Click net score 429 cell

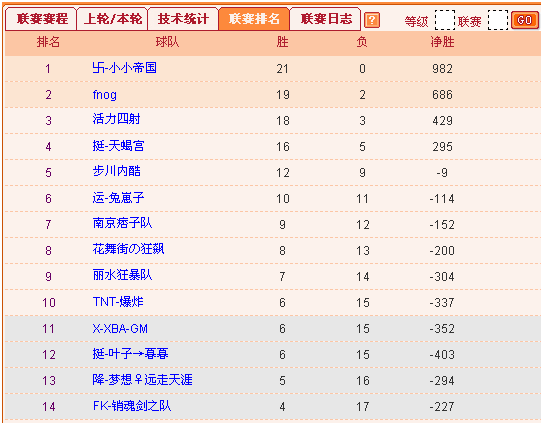442,121
